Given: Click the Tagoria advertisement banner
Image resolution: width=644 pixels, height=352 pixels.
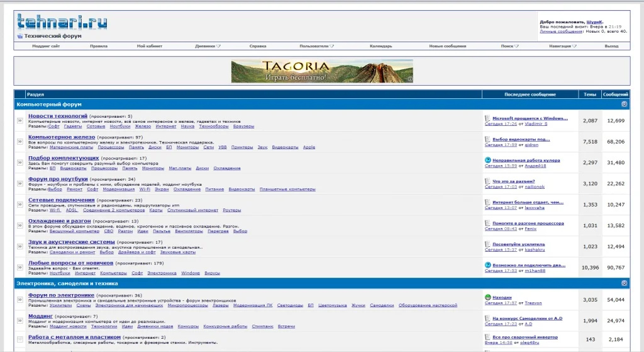Looking at the screenshot, I should point(322,71).
